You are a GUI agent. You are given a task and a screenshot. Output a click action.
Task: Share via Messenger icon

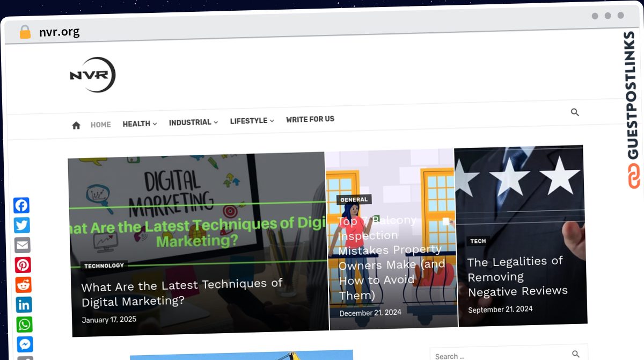tap(25, 344)
